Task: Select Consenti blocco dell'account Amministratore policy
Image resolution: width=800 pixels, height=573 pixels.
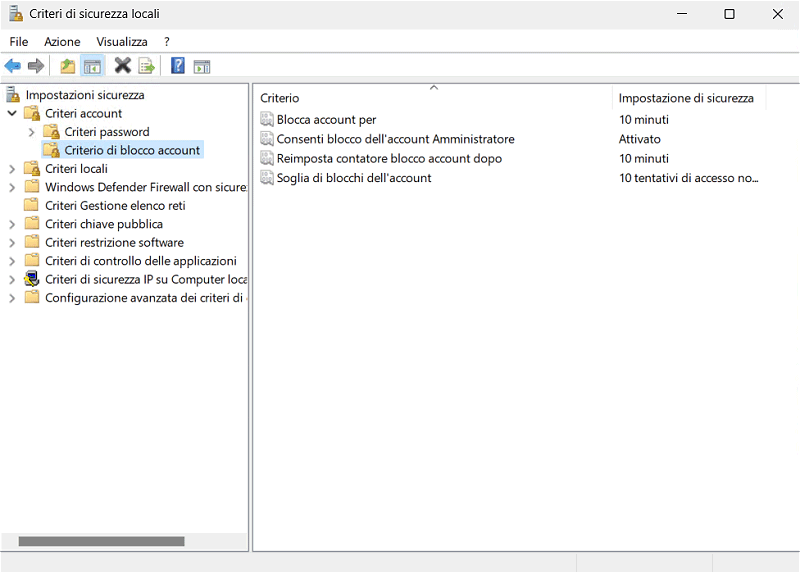Action: [x=395, y=139]
